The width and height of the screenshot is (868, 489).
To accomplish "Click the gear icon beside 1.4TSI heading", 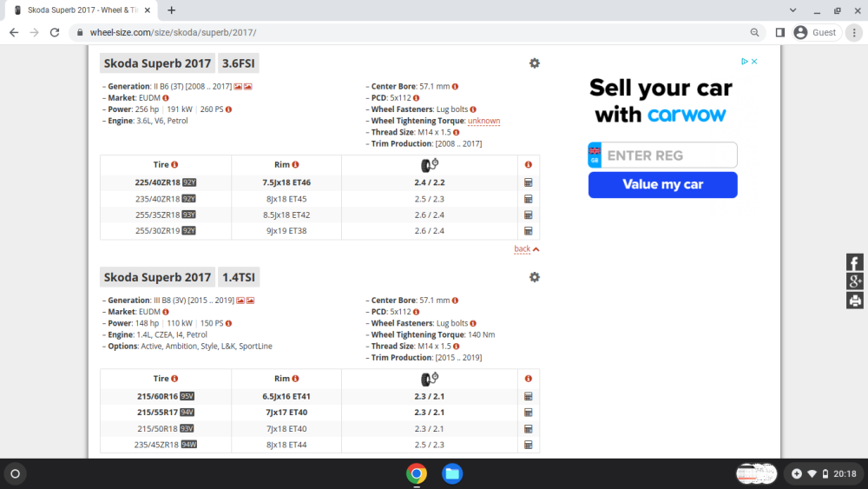I will [x=534, y=277].
